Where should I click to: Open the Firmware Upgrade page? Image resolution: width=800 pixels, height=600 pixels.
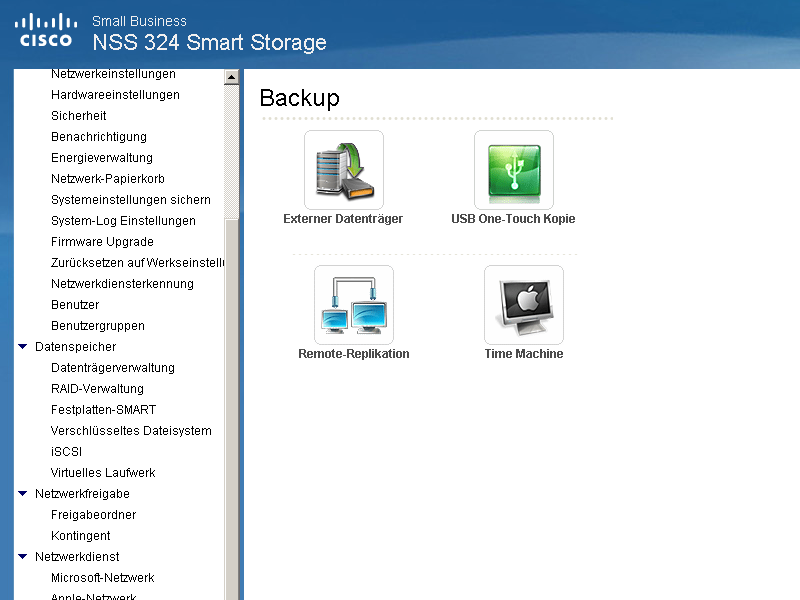click(x=102, y=242)
